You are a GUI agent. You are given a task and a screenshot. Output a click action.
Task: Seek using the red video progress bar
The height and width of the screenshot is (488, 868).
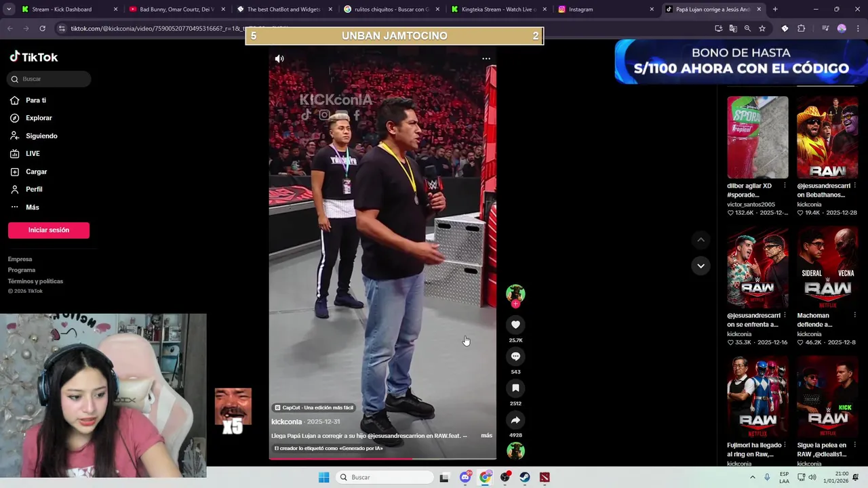point(382,459)
